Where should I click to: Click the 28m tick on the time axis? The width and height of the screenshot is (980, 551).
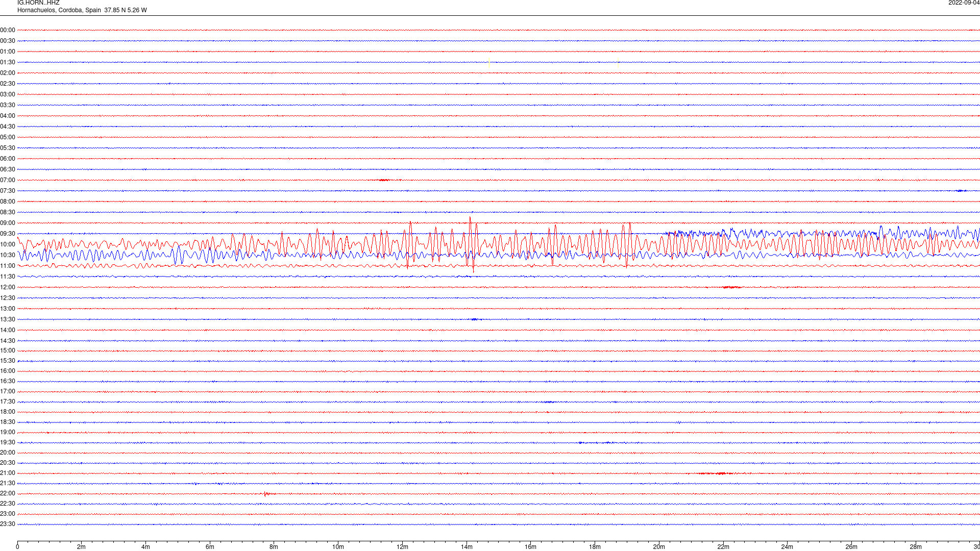(x=916, y=547)
